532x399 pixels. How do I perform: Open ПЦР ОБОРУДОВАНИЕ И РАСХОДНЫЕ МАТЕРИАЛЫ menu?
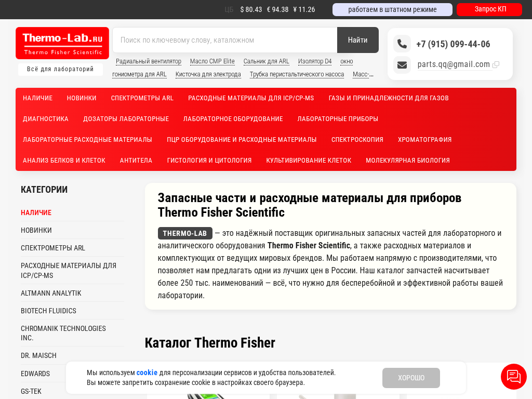pos(242,139)
